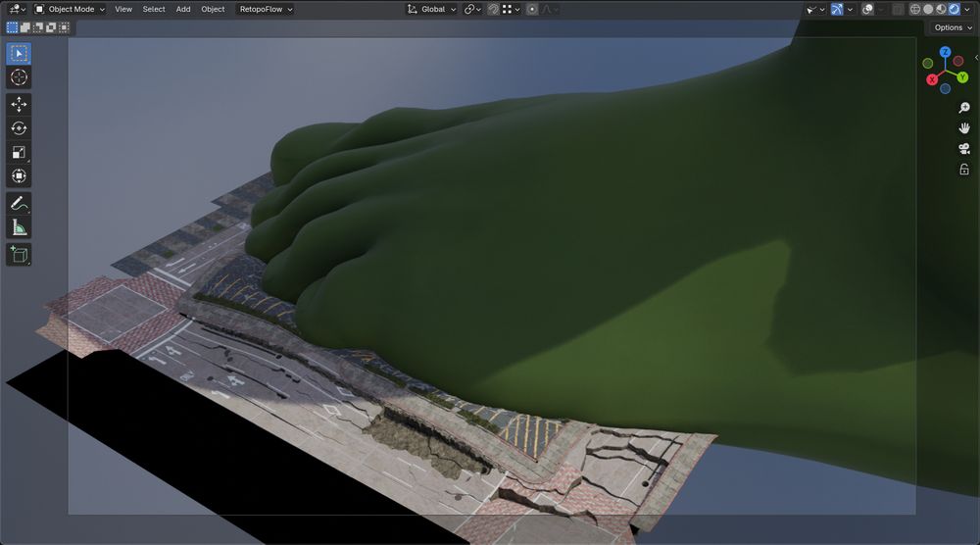
Task: Open the Object Mode dropdown
Action: pos(70,10)
